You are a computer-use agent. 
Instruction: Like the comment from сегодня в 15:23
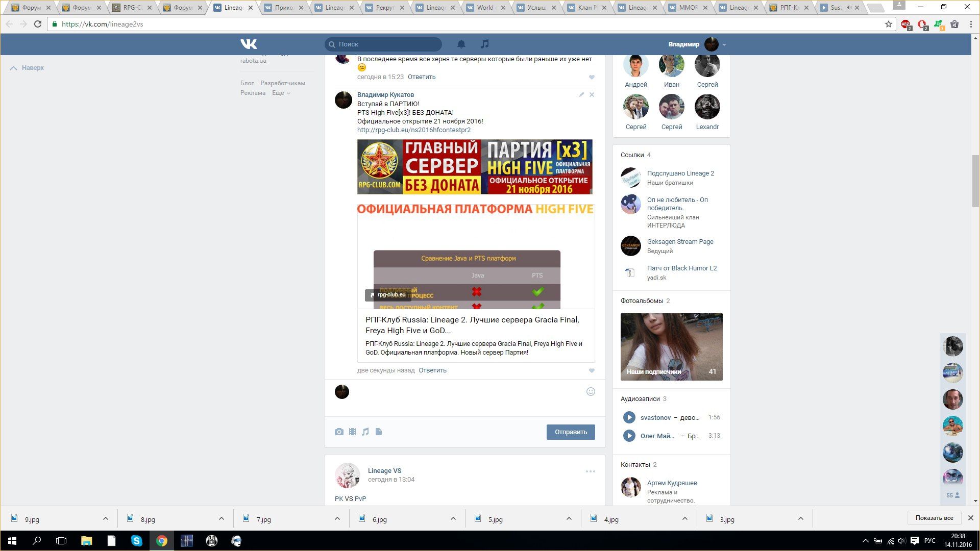(592, 77)
